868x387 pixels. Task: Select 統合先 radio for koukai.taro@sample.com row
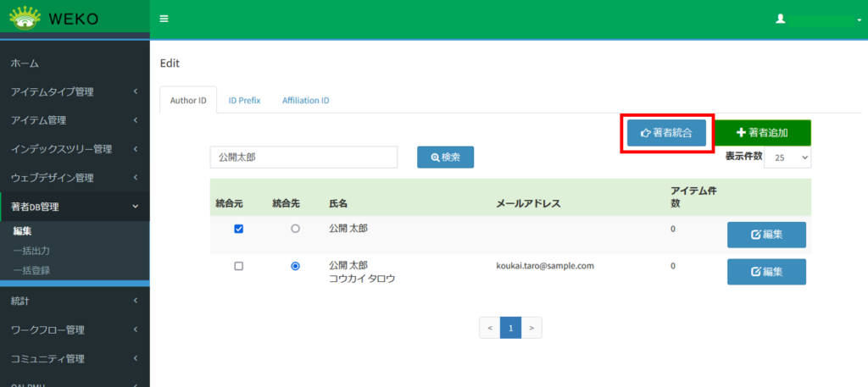(295, 266)
